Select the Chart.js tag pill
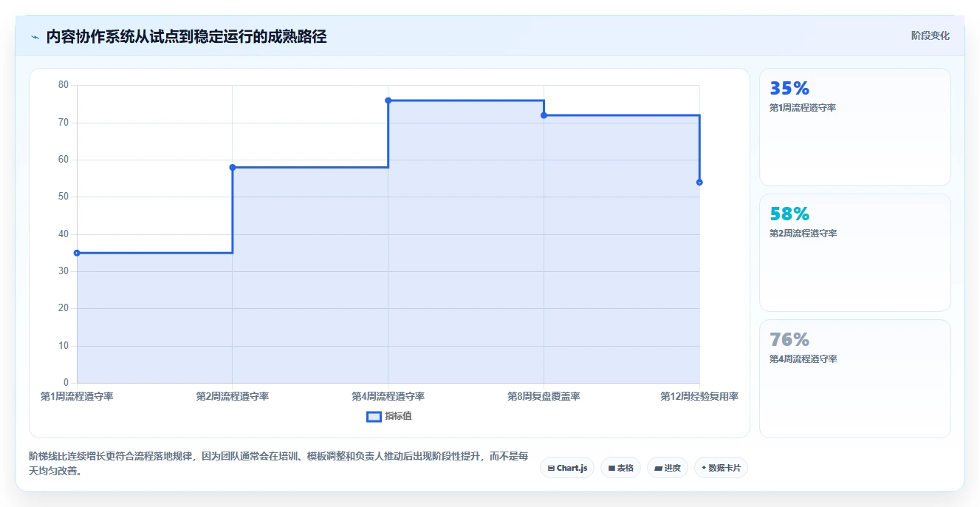The image size is (980, 507). (567, 468)
